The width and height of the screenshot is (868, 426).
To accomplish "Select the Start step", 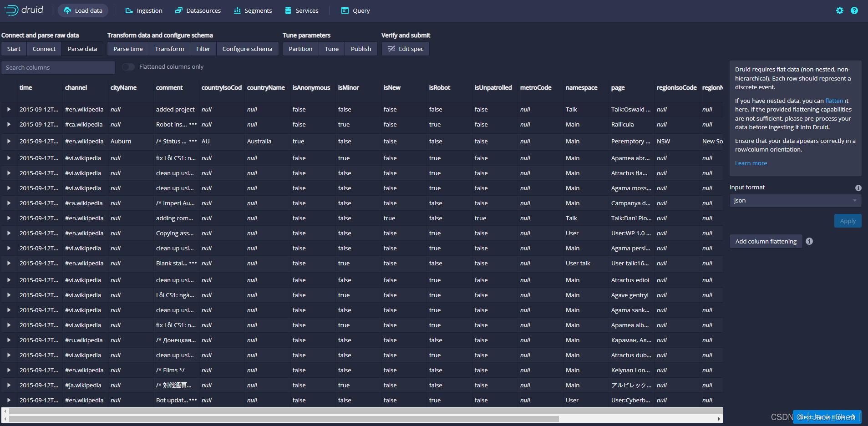I will click(x=14, y=49).
